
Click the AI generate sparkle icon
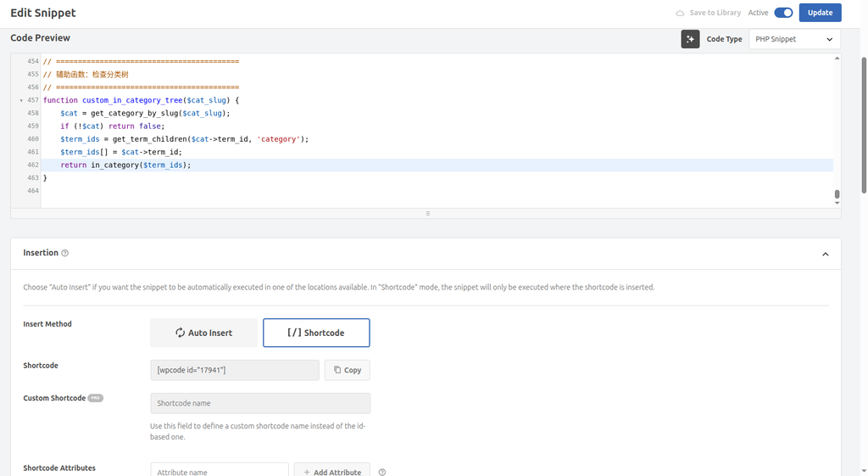(690, 39)
